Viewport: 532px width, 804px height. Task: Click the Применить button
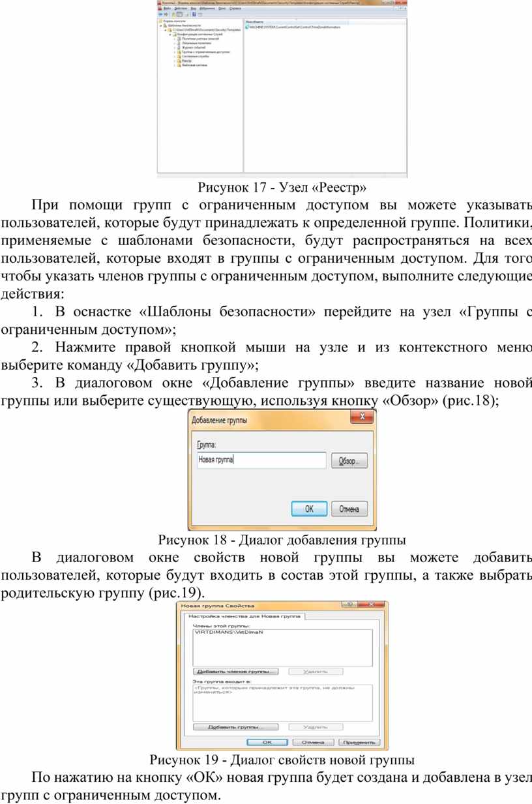point(359,742)
